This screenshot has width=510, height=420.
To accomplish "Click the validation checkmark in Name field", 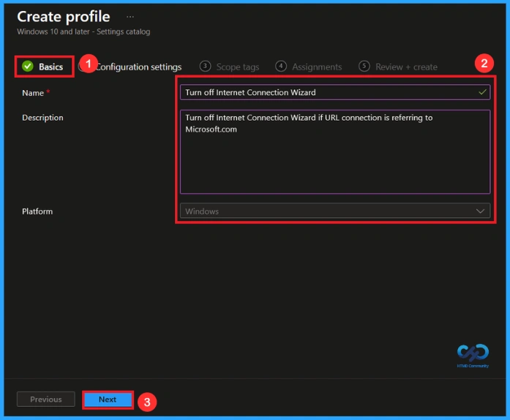I will coord(483,92).
